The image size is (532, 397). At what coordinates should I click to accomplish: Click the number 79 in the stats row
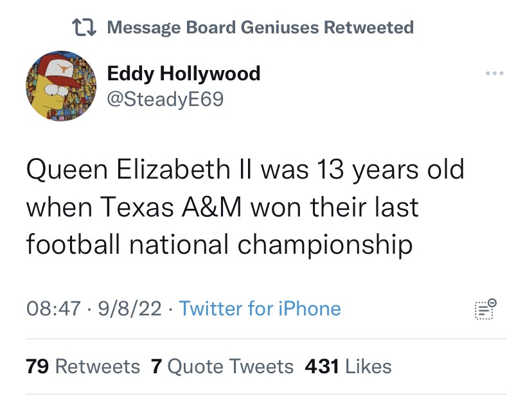click(x=38, y=367)
